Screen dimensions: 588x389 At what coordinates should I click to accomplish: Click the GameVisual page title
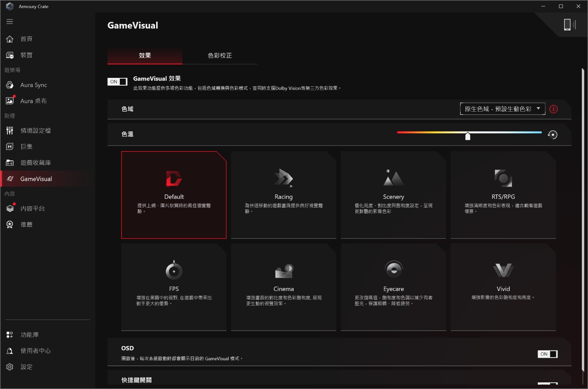pos(133,25)
